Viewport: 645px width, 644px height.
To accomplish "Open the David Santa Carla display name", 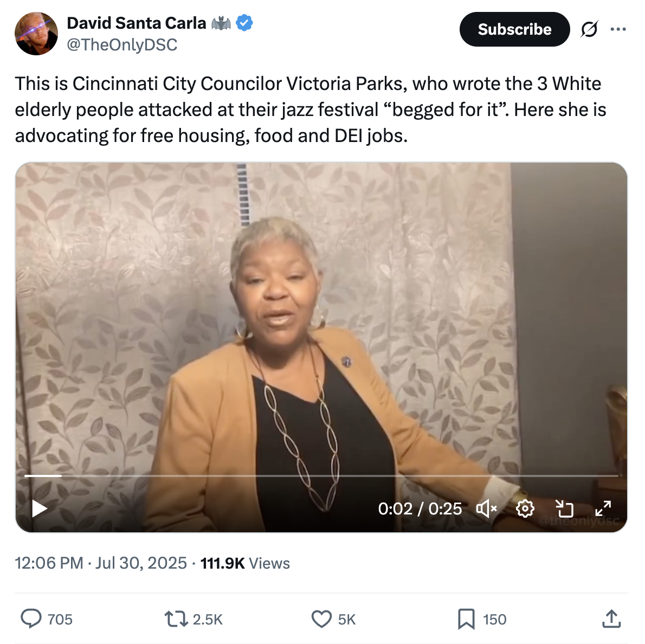I will [x=137, y=23].
